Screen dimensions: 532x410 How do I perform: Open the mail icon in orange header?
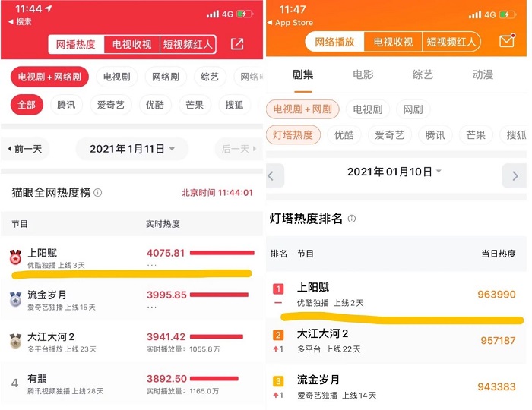point(507,40)
